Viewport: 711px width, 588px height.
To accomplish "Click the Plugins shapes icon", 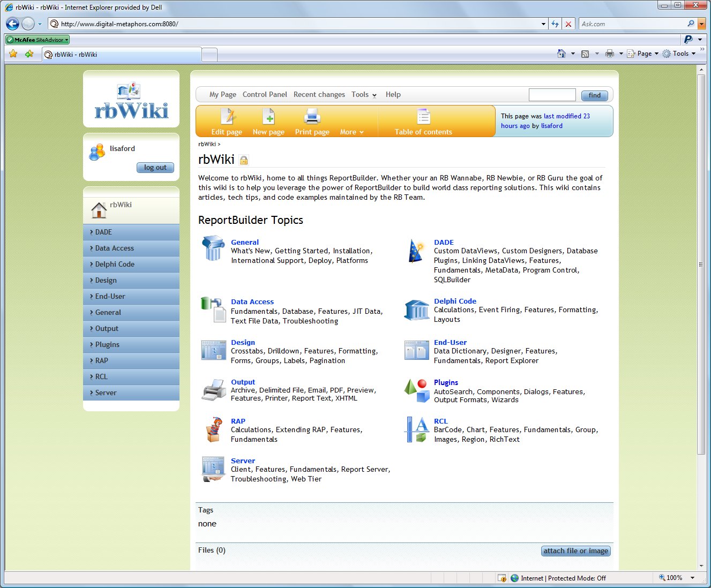I will pos(417,390).
